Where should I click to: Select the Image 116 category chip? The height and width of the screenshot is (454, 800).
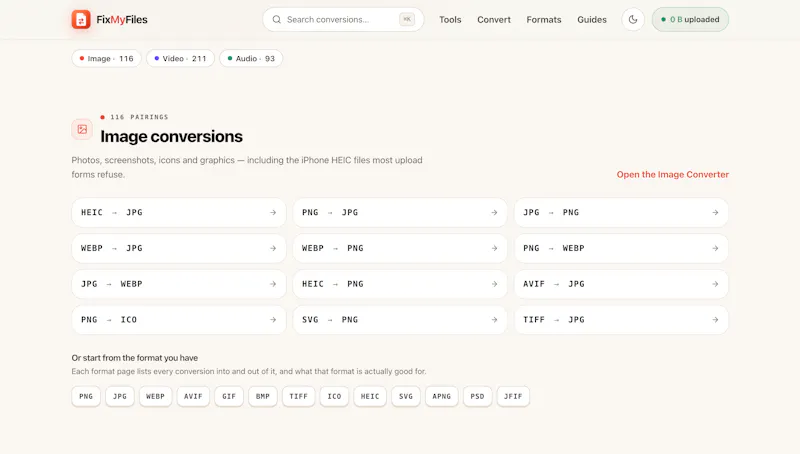coord(106,58)
